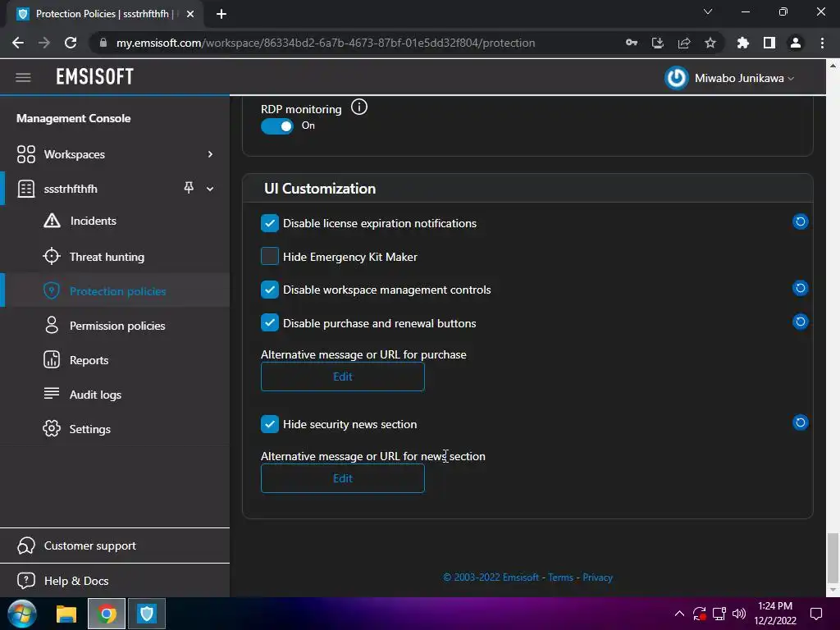Click the pin icon next to ssstrhfthfh
The image size is (840, 630).
(189, 188)
